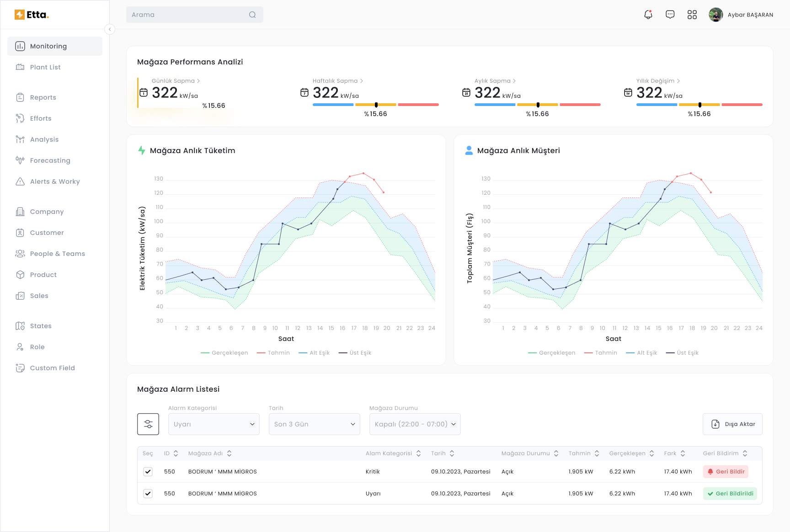This screenshot has width=790, height=532.
Task: Uncheck the Kritik alarm row checkbox
Action: pos(148,472)
